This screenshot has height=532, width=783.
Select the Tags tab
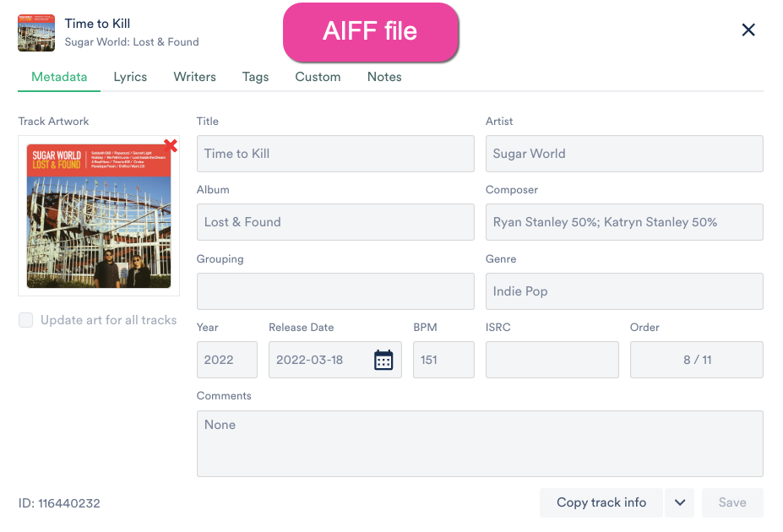tap(255, 77)
